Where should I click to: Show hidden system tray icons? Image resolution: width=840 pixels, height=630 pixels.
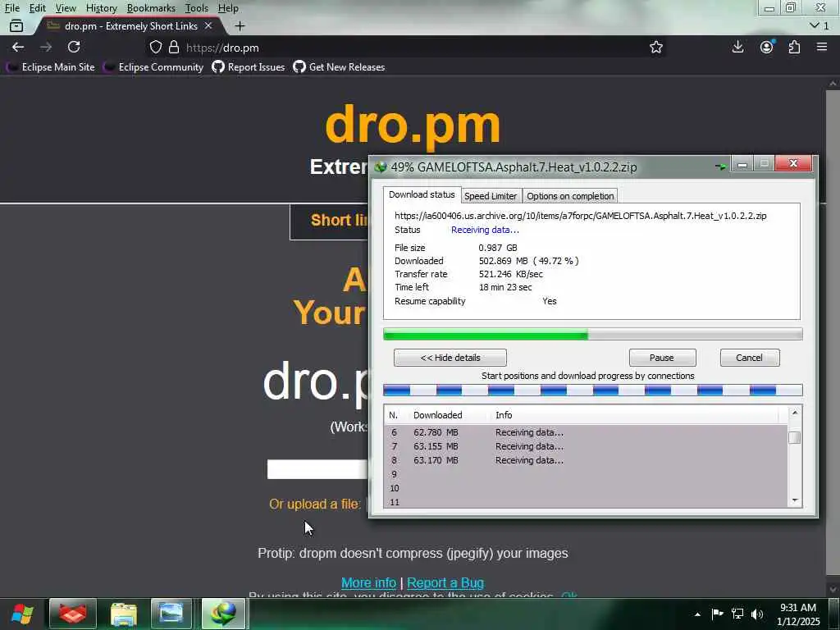pyautogui.click(x=697, y=614)
